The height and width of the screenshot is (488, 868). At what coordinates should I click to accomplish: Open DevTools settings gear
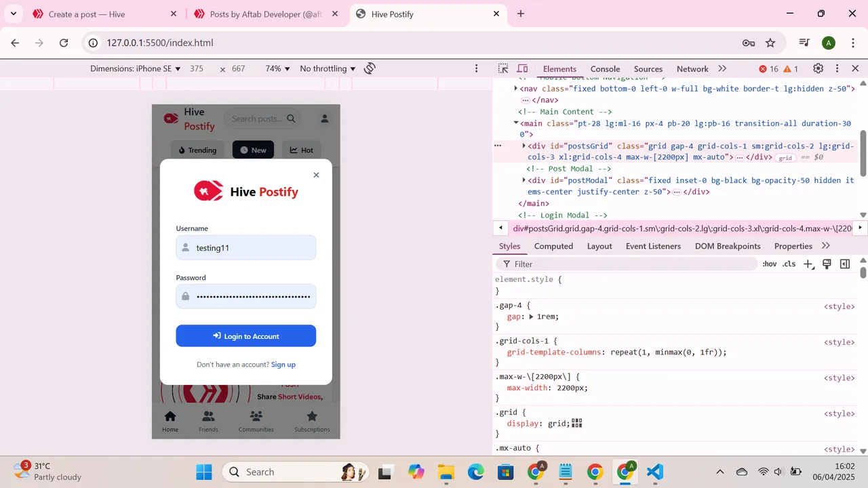pos(818,68)
